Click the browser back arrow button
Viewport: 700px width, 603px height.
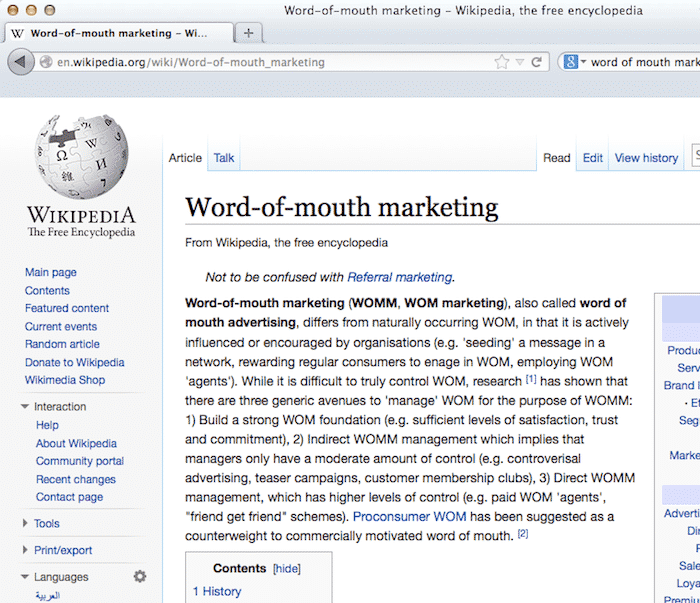point(21,62)
